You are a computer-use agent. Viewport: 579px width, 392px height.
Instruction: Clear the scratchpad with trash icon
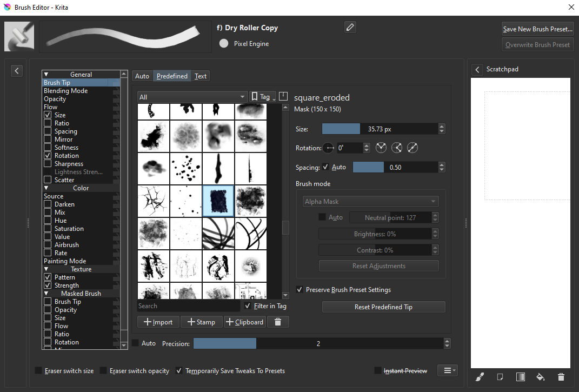pos(561,377)
